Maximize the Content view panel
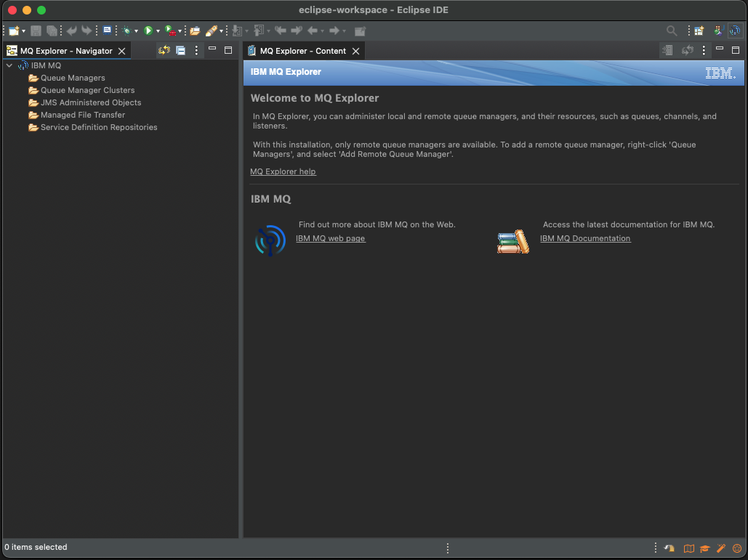 (736, 50)
